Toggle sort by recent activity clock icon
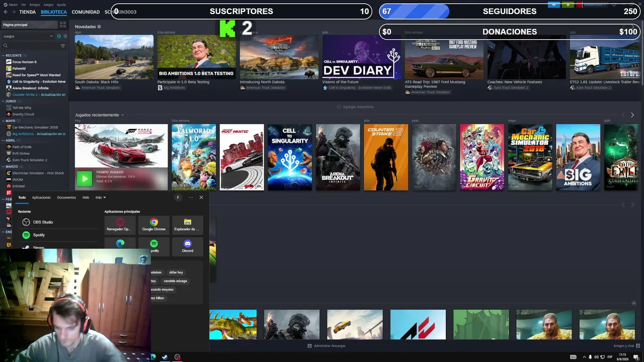 [59, 36]
